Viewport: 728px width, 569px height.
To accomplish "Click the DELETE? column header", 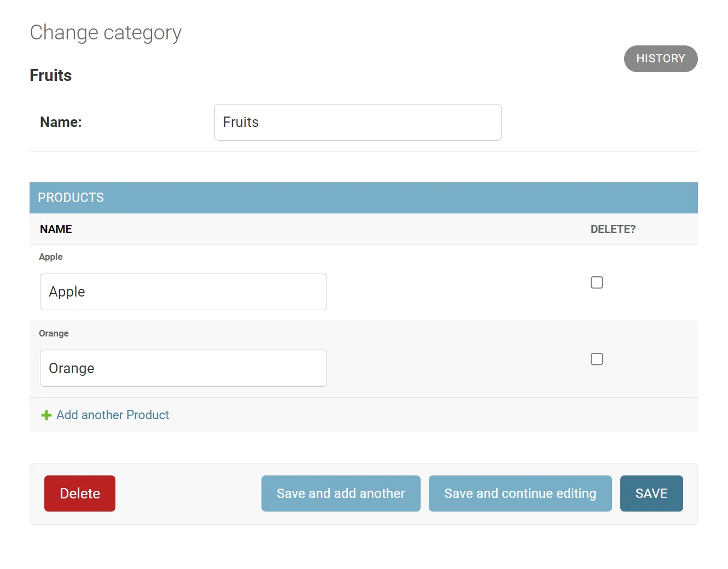I will [613, 229].
